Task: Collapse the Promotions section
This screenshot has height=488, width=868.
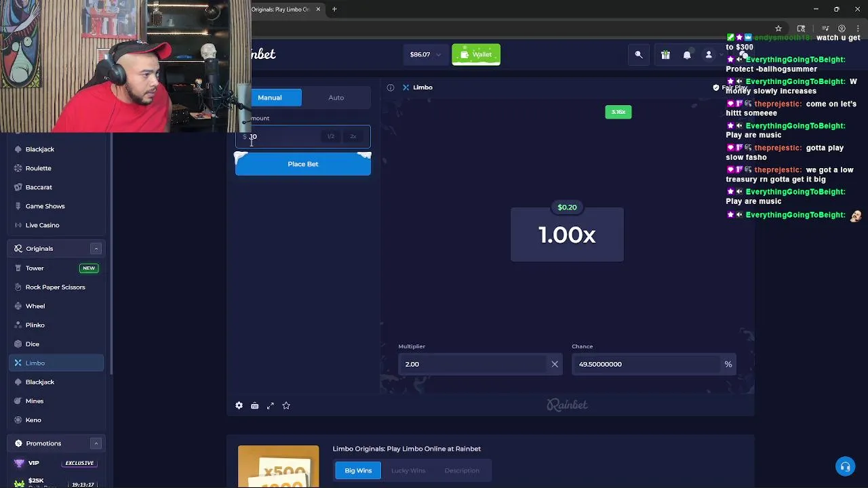Action: pyautogui.click(x=96, y=443)
